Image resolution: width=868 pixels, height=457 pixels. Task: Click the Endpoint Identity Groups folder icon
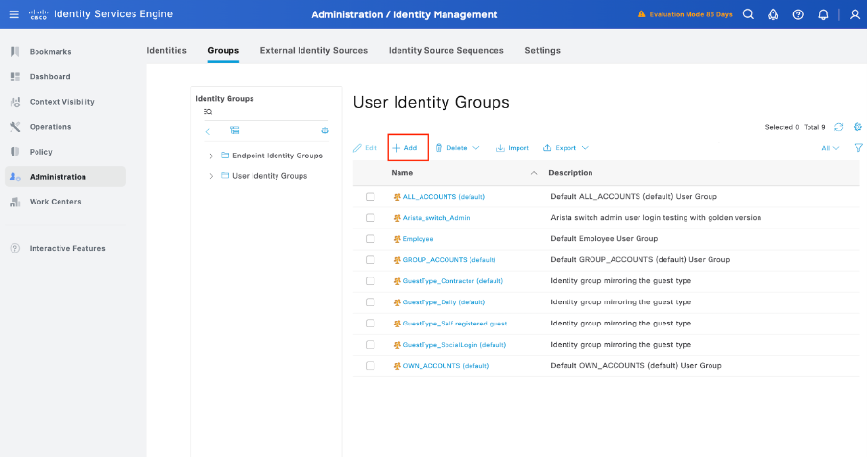pyautogui.click(x=225, y=156)
